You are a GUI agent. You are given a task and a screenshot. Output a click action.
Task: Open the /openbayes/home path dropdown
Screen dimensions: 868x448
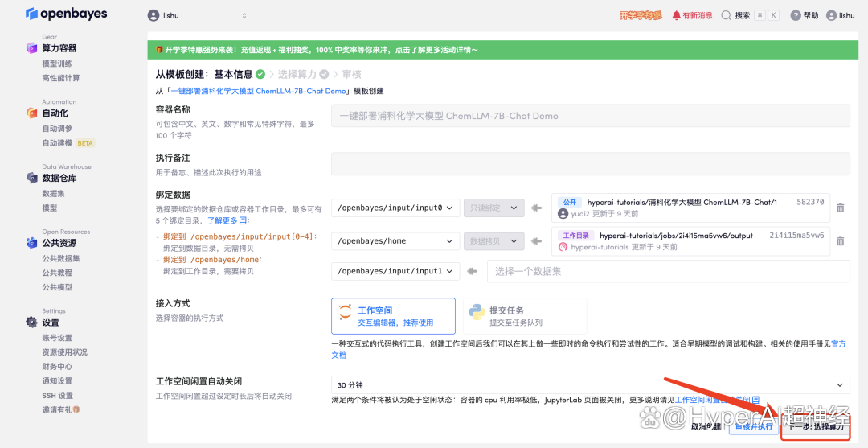click(x=395, y=241)
